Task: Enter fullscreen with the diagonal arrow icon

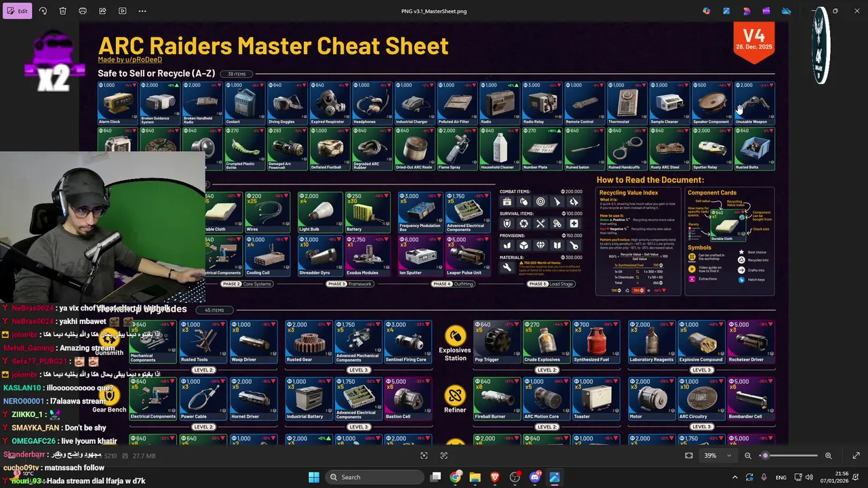Action: pos(856,455)
